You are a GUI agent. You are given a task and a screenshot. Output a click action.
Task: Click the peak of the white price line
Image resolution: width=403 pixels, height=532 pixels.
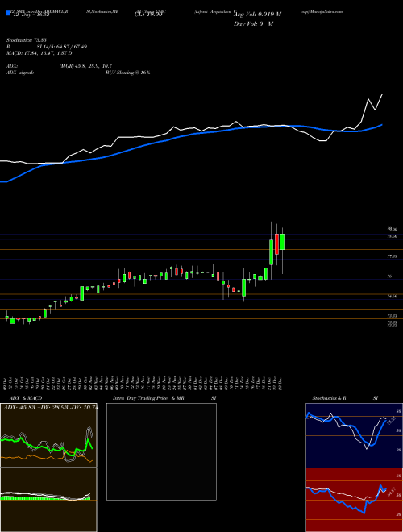[x=382, y=94]
